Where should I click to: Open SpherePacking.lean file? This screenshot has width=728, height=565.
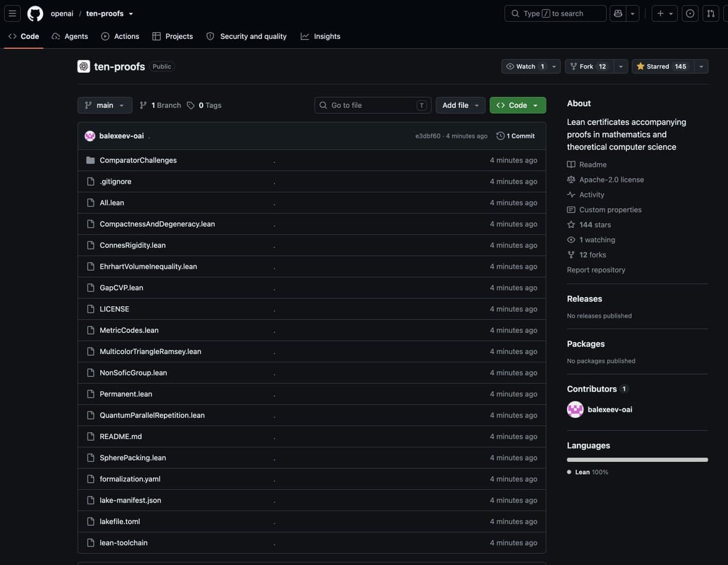pos(133,457)
